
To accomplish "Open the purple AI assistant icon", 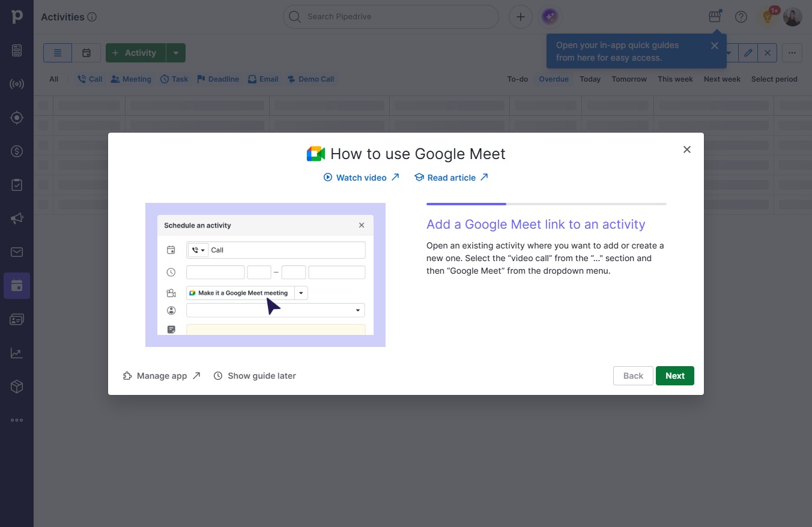I will pos(551,17).
